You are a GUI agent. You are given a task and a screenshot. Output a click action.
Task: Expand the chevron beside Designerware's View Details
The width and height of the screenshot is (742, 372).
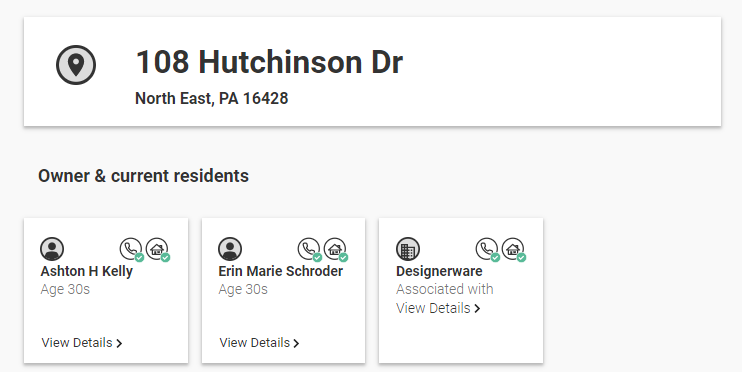click(477, 309)
